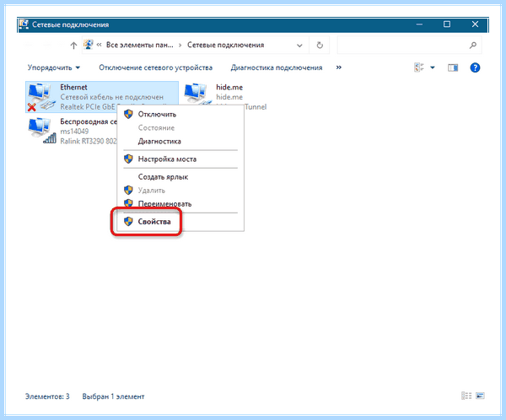This screenshot has width=506, height=420.
Task: Maximize the Сетевые подключения window
Action: click(x=447, y=24)
